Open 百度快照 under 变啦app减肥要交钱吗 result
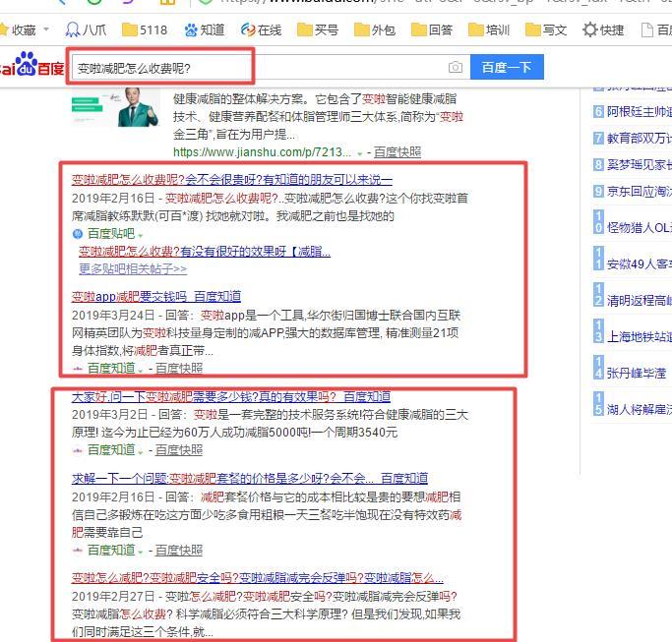 [x=179, y=369]
